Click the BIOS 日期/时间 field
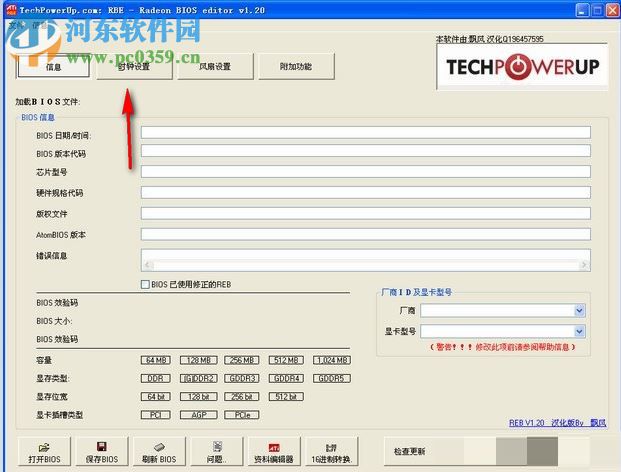This screenshot has width=621, height=472. tap(366, 132)
